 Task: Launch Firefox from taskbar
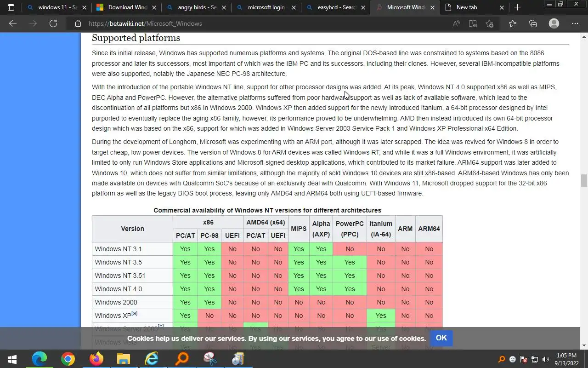pyautogui.click(x=96, y=359)
